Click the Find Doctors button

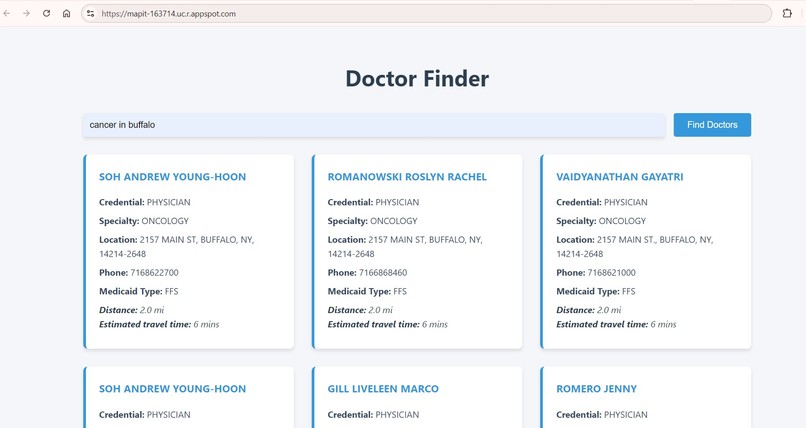coord(712,125)
